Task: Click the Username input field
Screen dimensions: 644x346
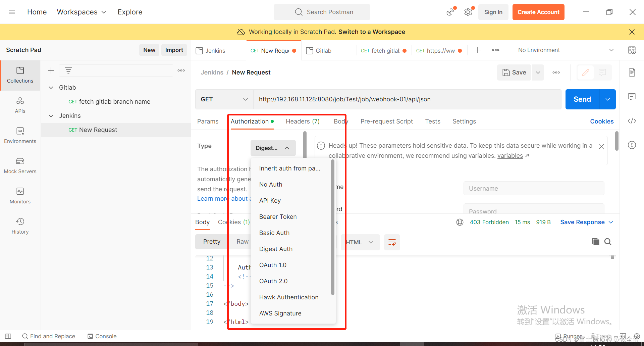Action: (x=534, y=189)
